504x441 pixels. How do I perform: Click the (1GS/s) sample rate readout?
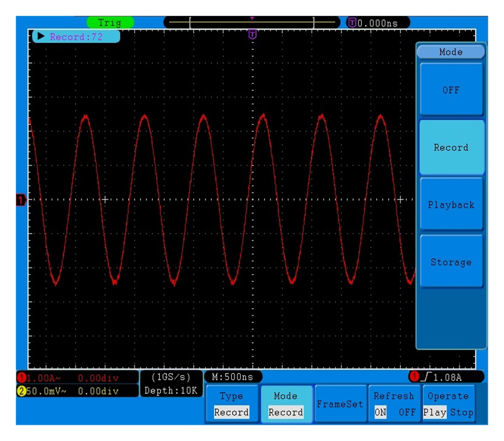coord(171,377)
